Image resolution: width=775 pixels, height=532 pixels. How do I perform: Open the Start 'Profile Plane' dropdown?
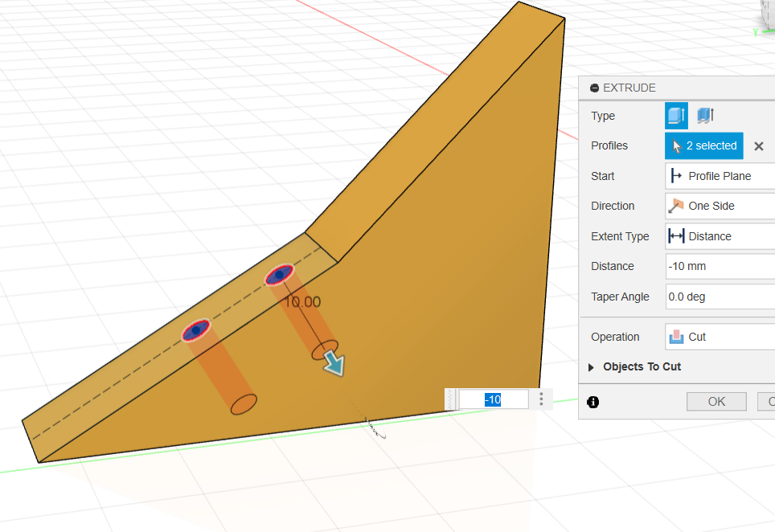[720, 176]
